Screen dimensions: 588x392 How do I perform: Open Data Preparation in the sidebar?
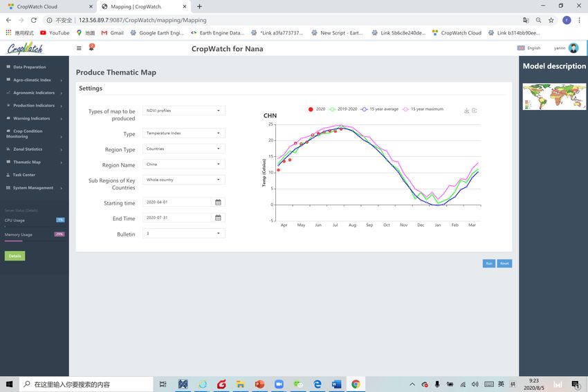34,67
